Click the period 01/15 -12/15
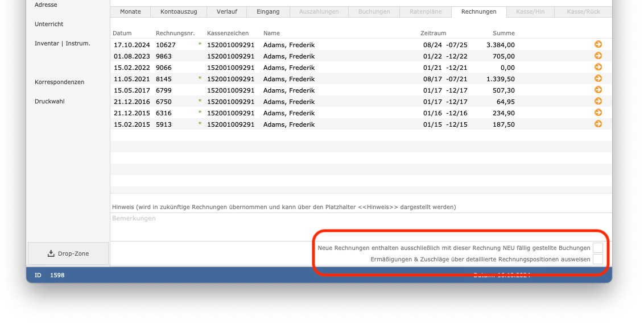The width and height of the screenshot is (644, 325). pos(445,124)
